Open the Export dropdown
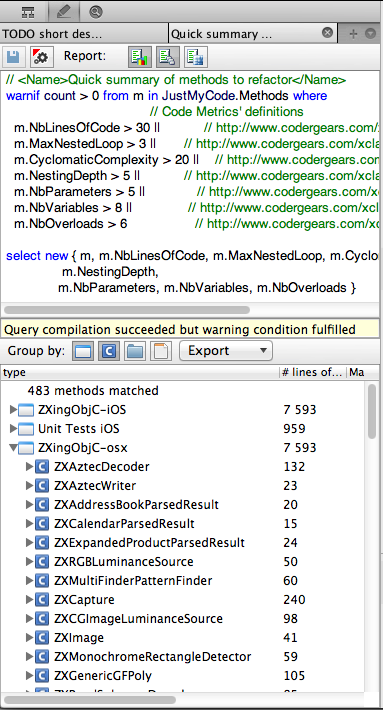 (226, 351)
